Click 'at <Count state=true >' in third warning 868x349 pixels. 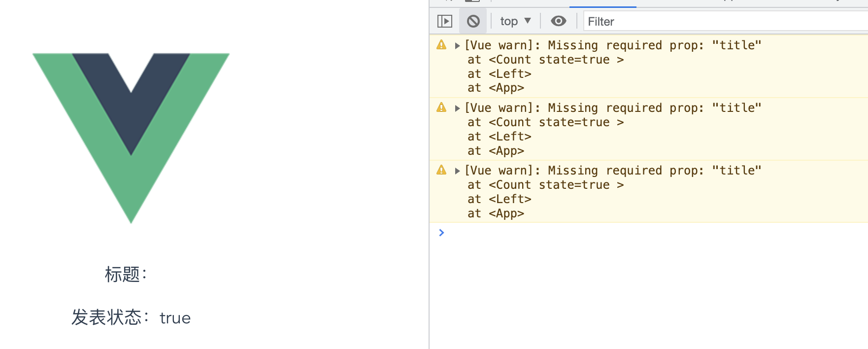(x=546, y=185)
